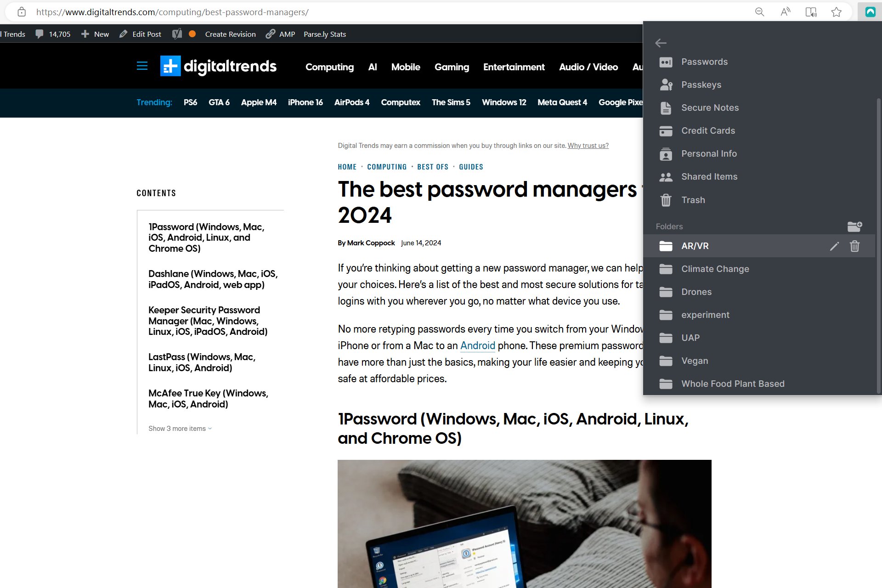Select Personal Info in sidebar
Viewport: 882px width, 588px height.
709,153
